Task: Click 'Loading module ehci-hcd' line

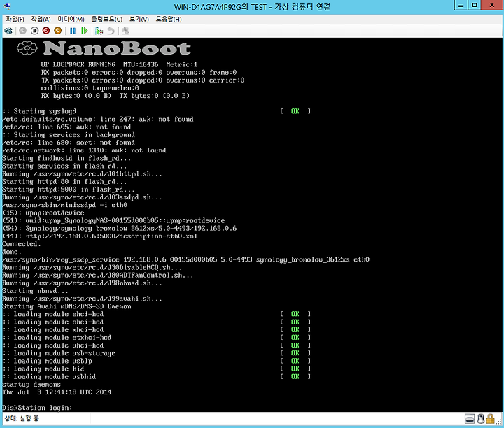Action: pyautogui.click(x=53, y=314)
